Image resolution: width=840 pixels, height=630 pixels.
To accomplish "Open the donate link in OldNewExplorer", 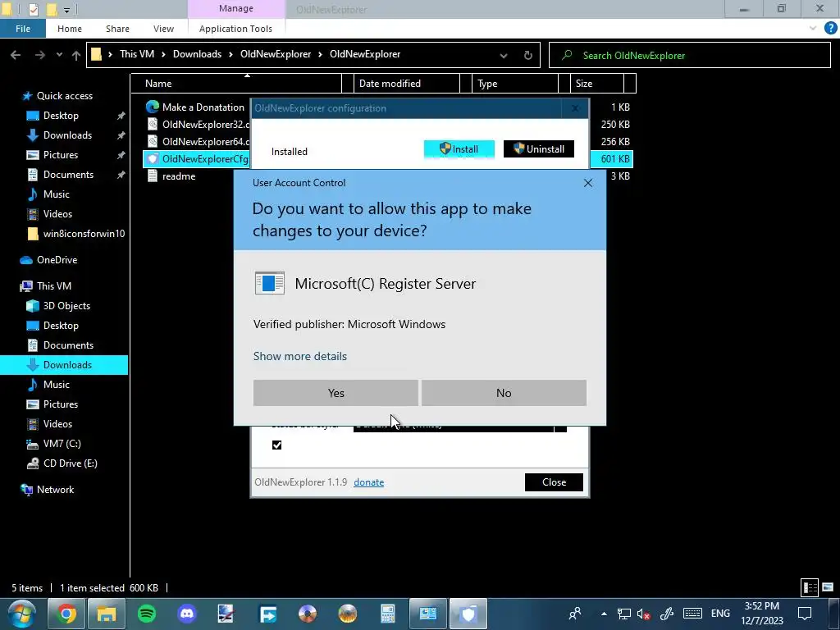I will pos(368,482).
